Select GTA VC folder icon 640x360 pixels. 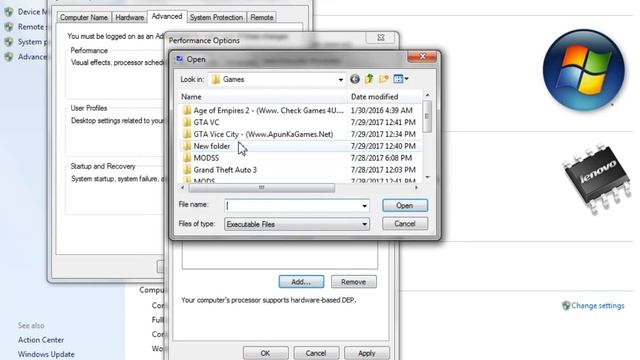[x=187, y=122]
